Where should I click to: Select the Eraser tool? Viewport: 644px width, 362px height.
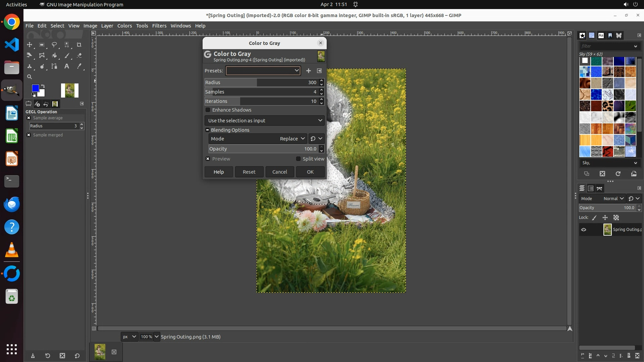click(x=79, y=55)
